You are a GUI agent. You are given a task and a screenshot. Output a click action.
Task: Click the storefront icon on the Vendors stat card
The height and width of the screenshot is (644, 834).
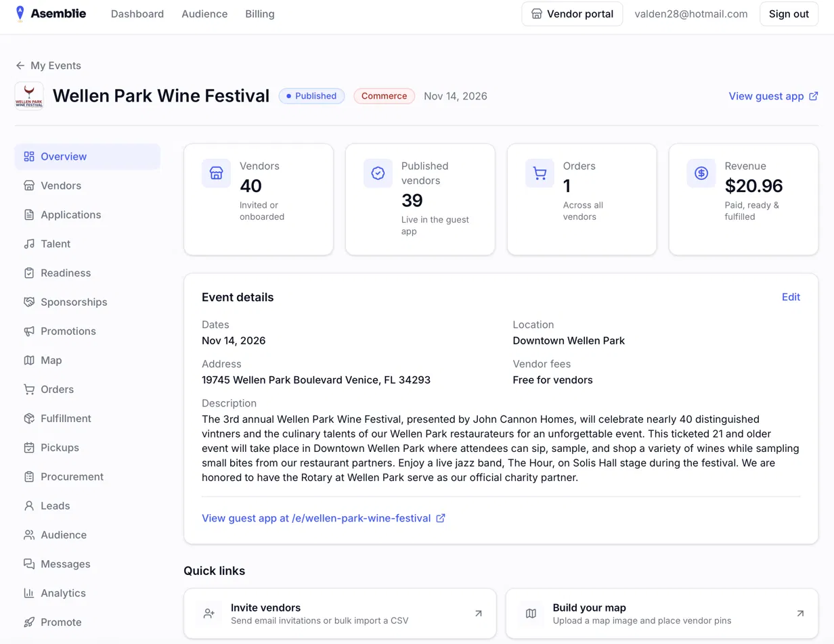[x=216, y=173]
